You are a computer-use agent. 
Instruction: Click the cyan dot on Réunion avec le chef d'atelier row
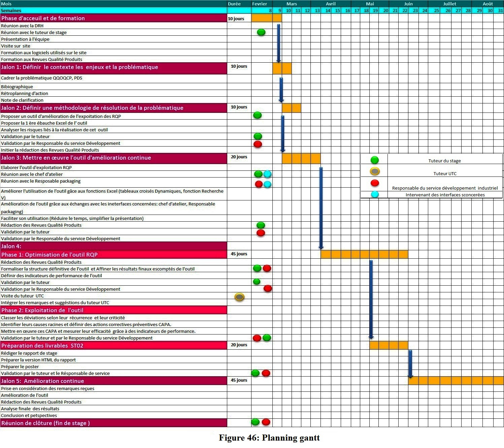(267, 174)
